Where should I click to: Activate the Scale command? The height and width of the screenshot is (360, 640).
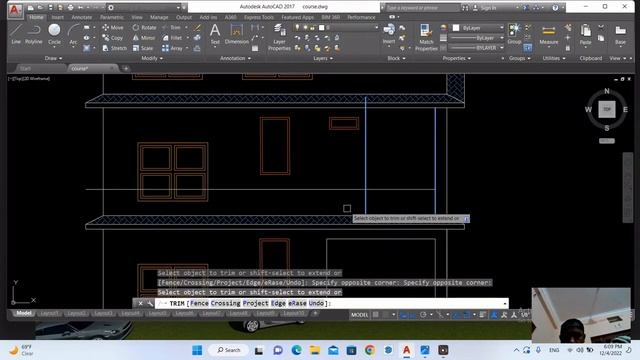[143, 48]
